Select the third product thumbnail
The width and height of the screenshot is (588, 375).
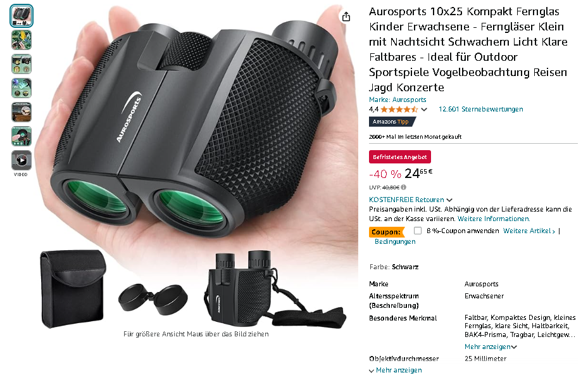coord(22,64)
